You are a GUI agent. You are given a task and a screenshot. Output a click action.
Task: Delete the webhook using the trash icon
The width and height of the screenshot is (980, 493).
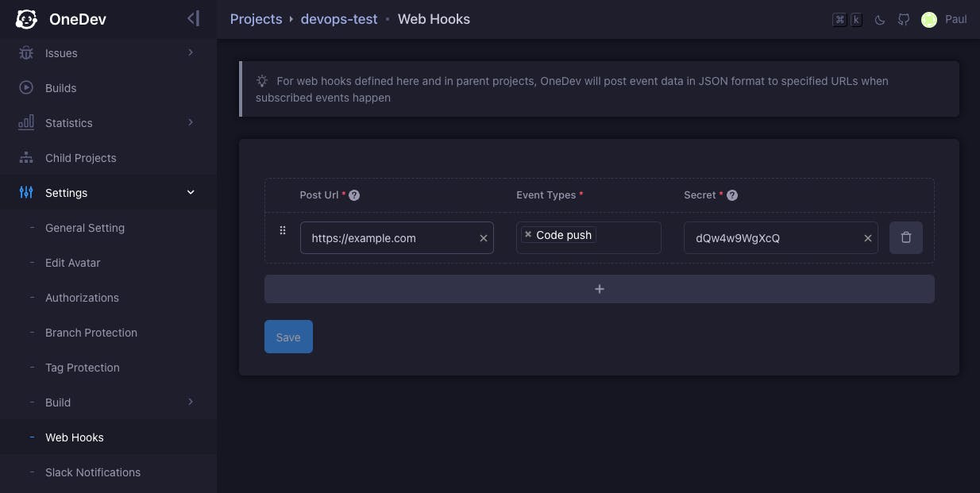click(905, 237)
